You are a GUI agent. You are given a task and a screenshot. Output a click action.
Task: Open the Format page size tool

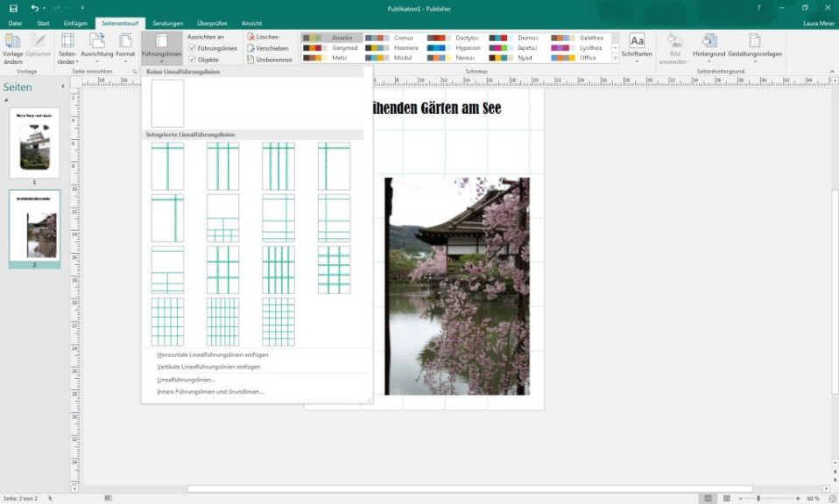[x=125, y=49]
